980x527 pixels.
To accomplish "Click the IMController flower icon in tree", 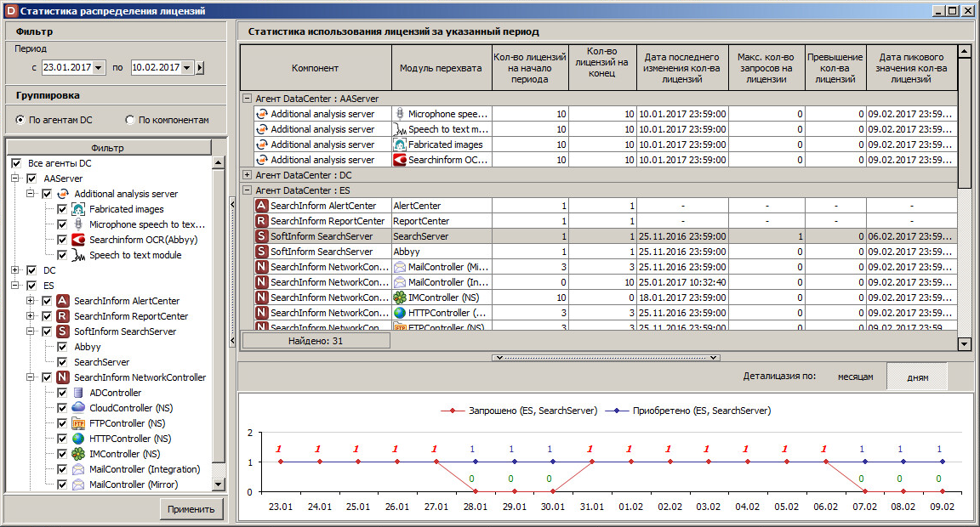I will (78, 454).
